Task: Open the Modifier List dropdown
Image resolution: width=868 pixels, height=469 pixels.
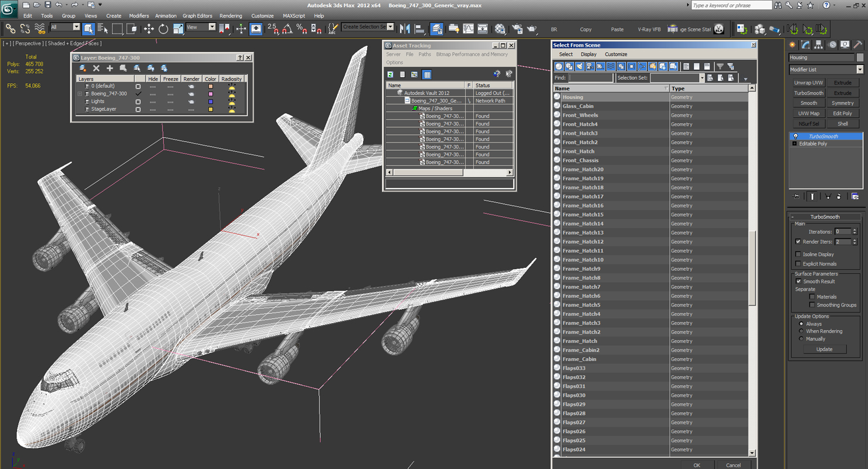Action: click(x=860, y=69)
